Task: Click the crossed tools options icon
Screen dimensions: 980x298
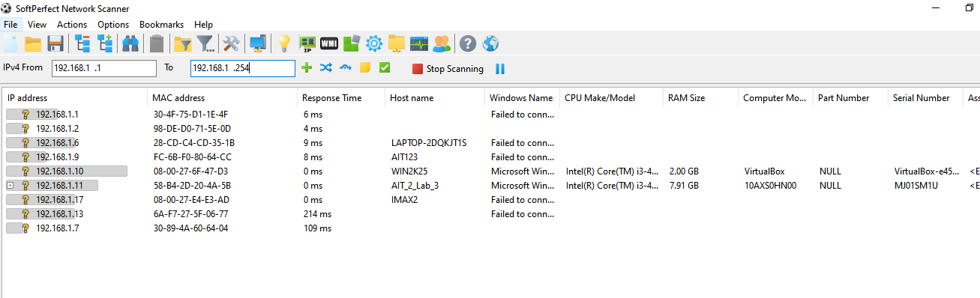Action: [232, 43]
